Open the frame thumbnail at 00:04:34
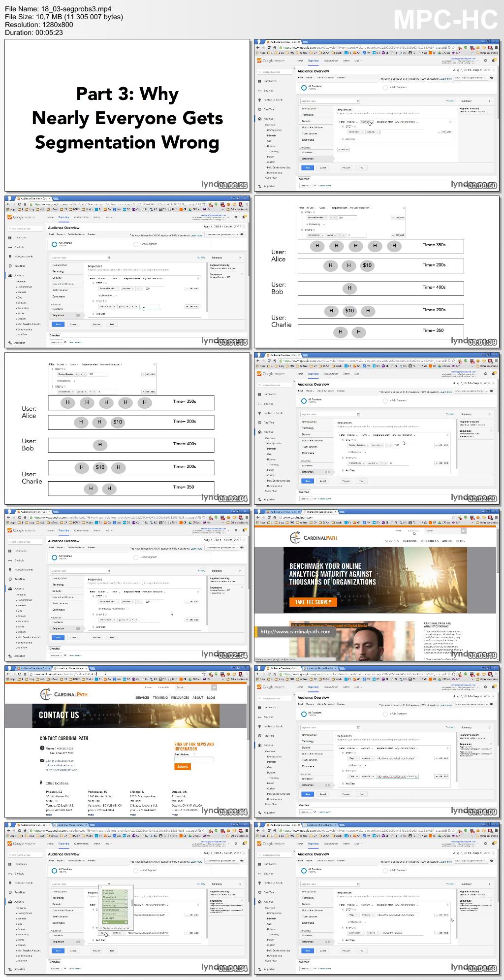 pos(127,898)
